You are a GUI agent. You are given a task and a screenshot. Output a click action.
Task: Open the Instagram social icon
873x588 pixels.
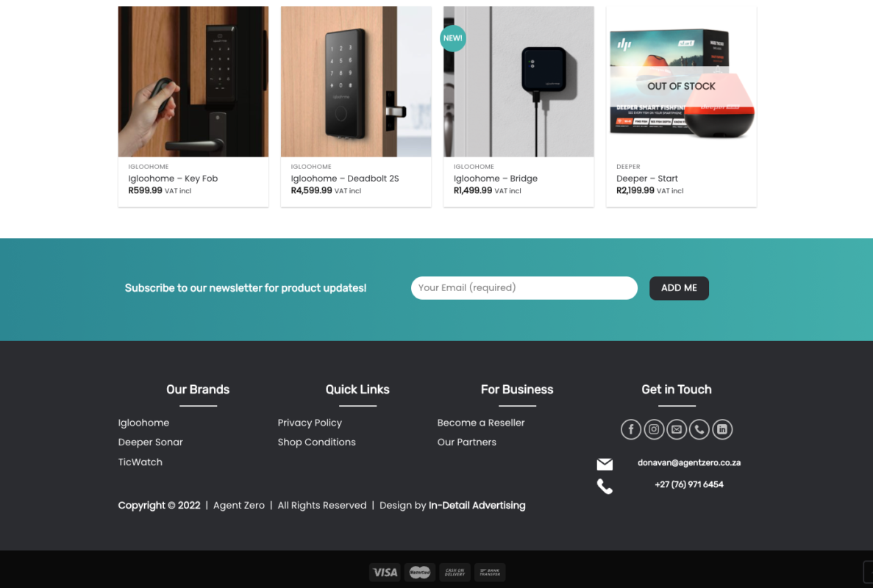click(x=654, y=429)
